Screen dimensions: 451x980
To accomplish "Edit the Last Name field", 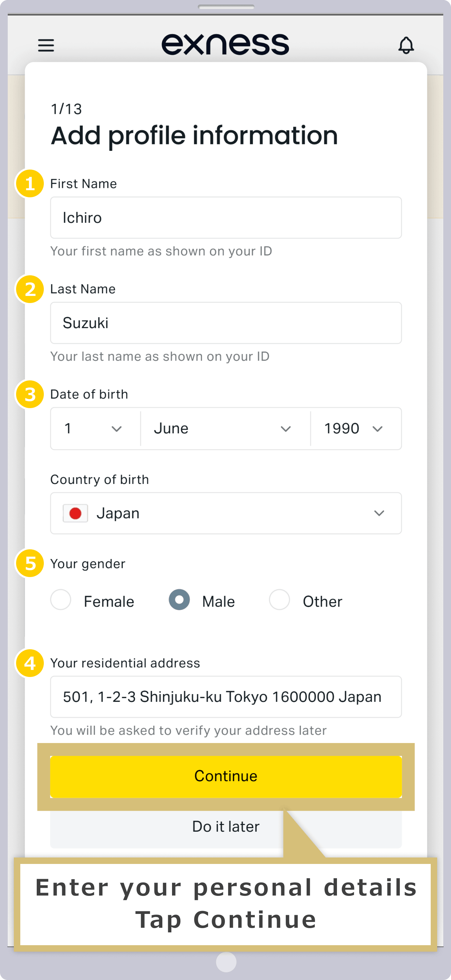I will (226, 323).
